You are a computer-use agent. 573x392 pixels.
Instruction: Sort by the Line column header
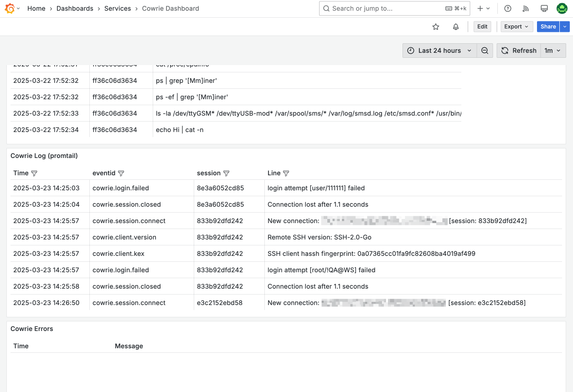point(274,173)
